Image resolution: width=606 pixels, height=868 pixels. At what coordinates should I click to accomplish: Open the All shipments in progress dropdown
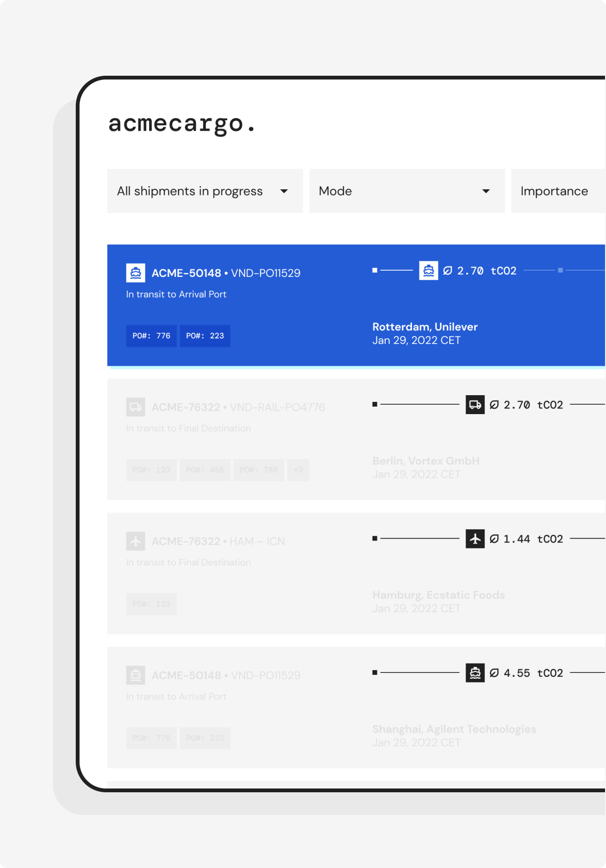pyautogui.click(x=205, y=191)
